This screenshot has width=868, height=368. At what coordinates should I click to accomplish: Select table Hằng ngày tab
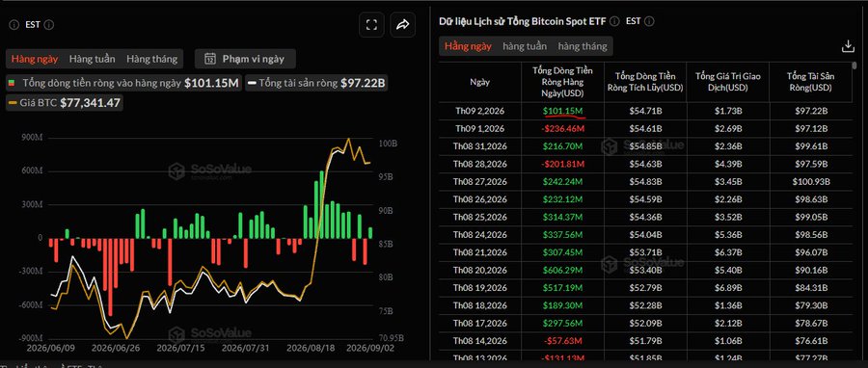point(468,46)
